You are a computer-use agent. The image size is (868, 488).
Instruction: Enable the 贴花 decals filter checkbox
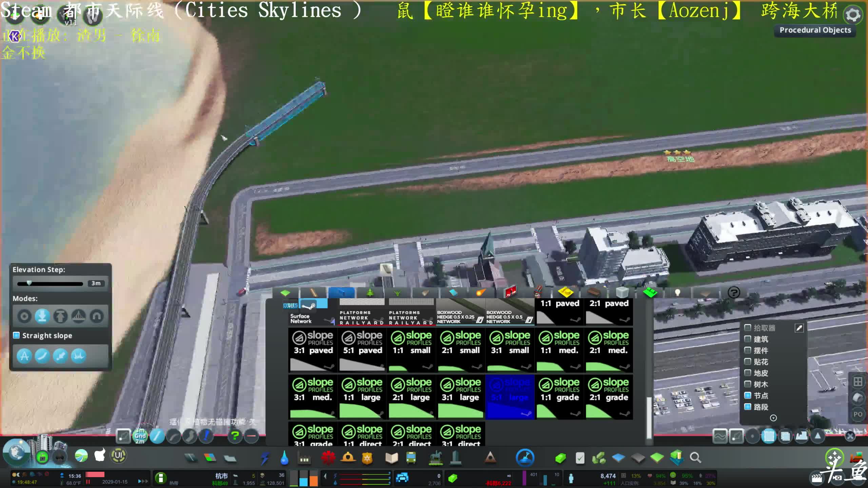tap(747, 361)
